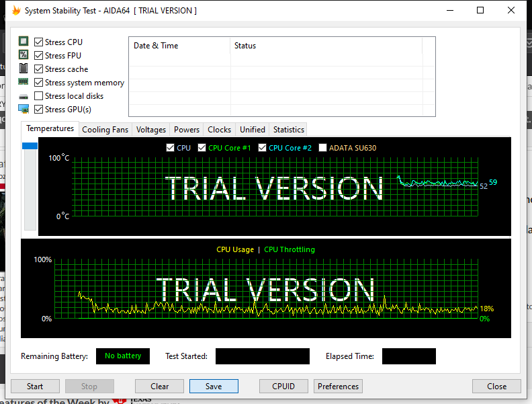Maximize the AIDA64 window
The height and width of the screenshot is (404, 532).
point(480,10)
